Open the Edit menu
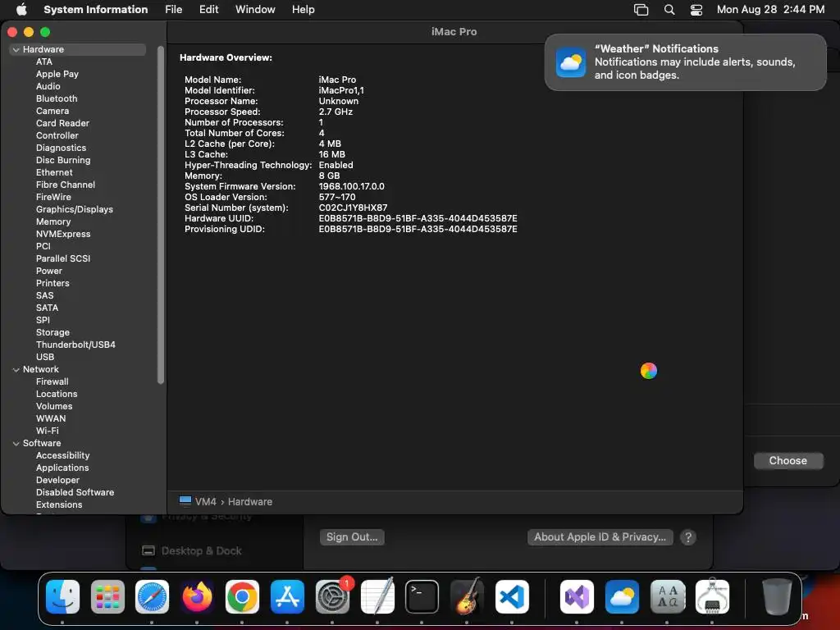This screenshot has width=840, height=630. click(x=208, y=9)
